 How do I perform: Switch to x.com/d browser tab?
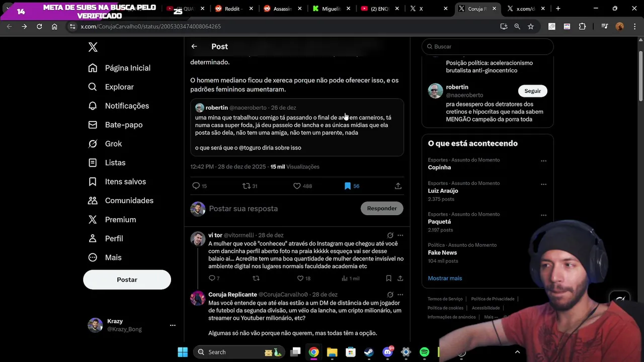click(x=526, y=9)
